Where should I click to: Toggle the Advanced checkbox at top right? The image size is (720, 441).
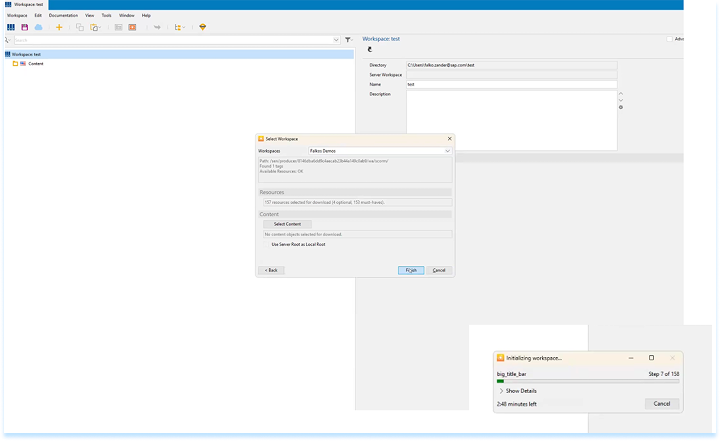click(669, 39)
